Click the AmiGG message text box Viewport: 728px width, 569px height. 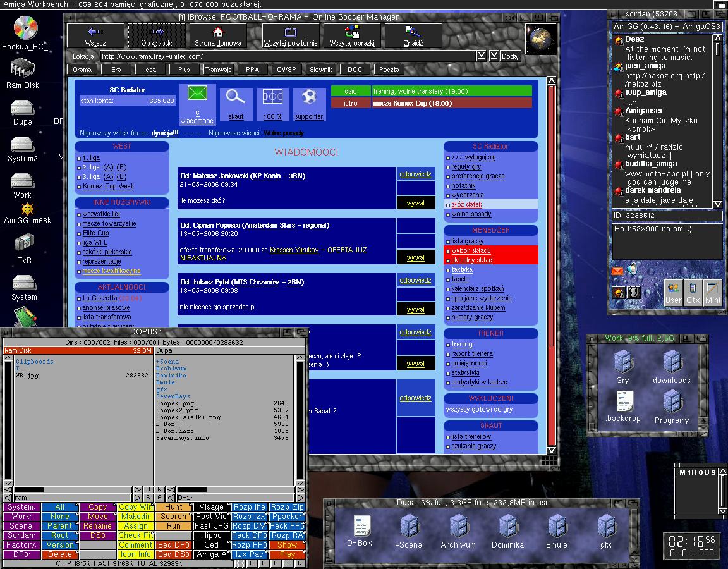tap(667, 241)
